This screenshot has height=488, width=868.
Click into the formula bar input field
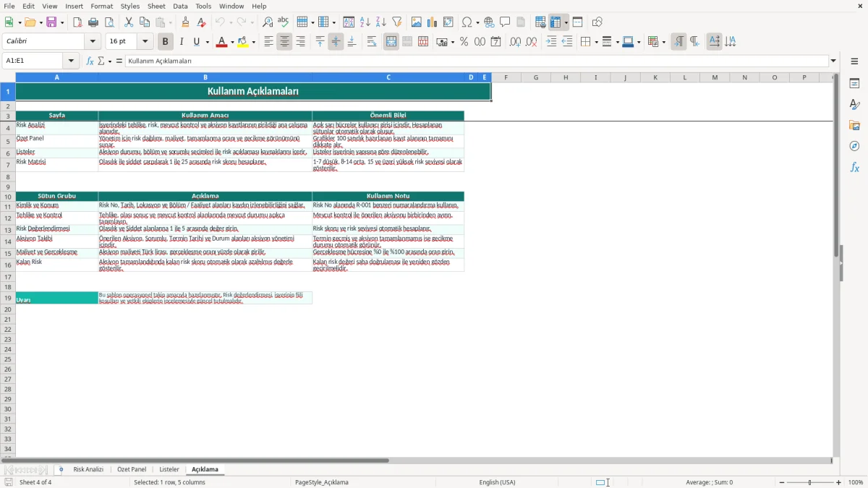click(476, 61)
